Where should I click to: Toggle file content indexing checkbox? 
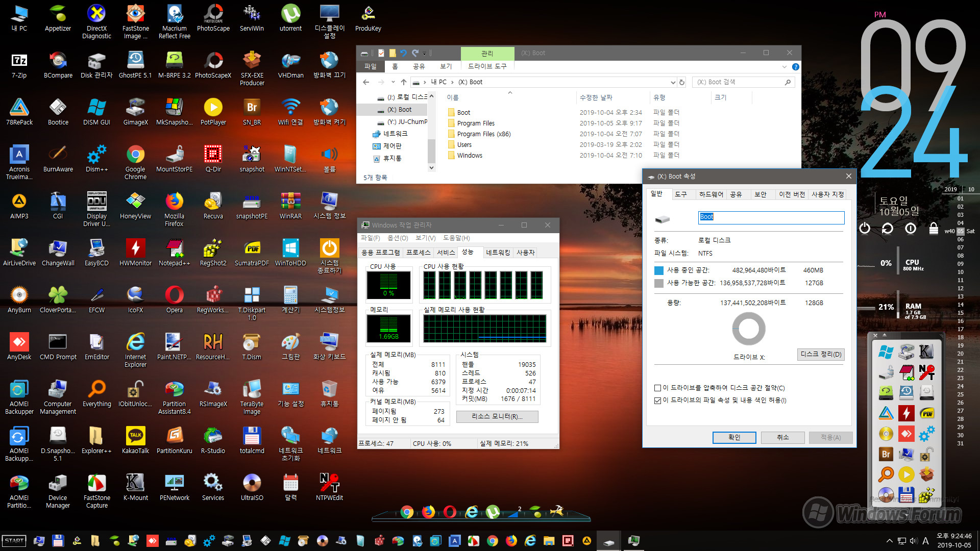tap(658, 400)
